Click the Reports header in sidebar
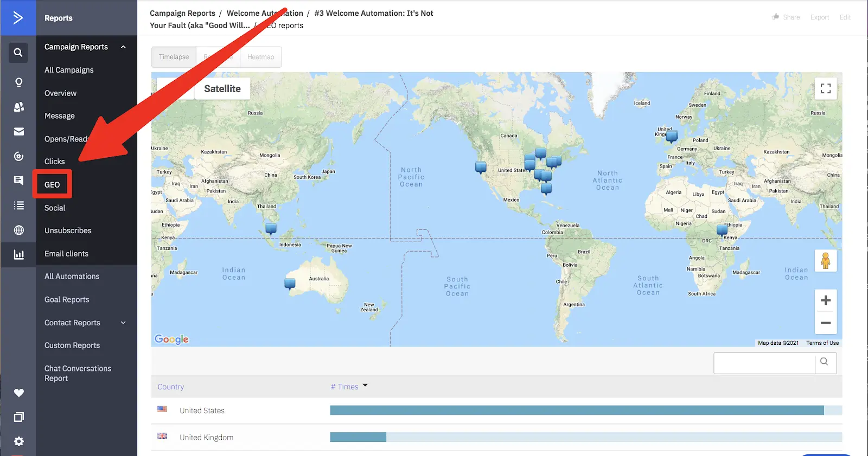 (58, 18)
